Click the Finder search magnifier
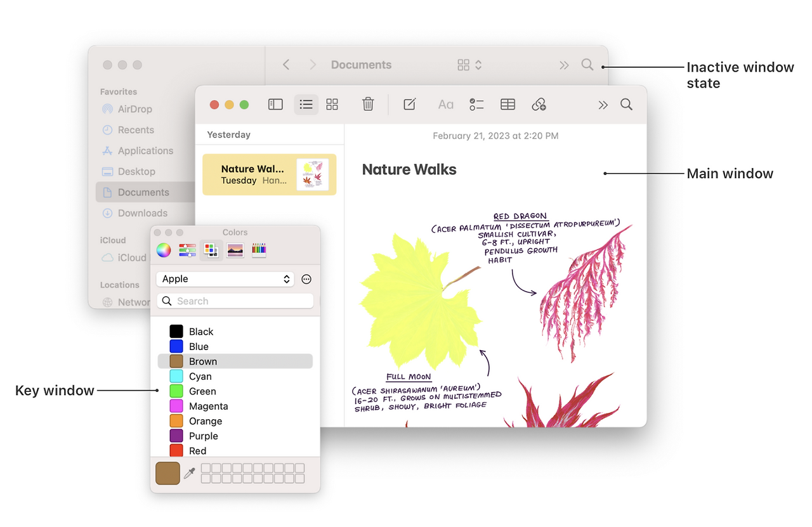This screenshot has height=527, width=812. tap(587, 65)
